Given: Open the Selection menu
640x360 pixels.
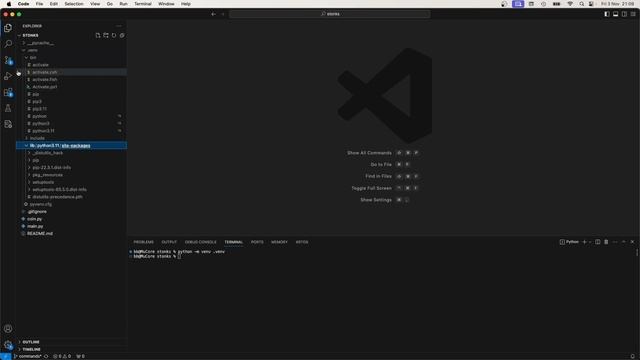Looking at the screenshot, I should [x=74, y=4].
